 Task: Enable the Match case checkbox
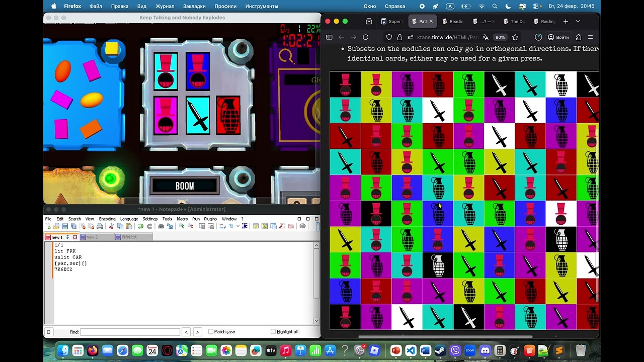click(211, 332)
